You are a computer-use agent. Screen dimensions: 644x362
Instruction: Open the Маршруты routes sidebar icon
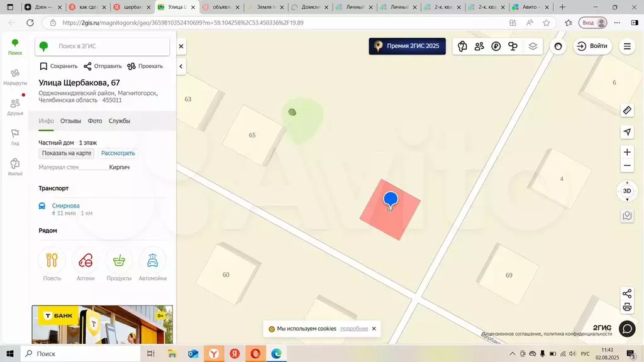pyautogui.click(x=15, y=77)
